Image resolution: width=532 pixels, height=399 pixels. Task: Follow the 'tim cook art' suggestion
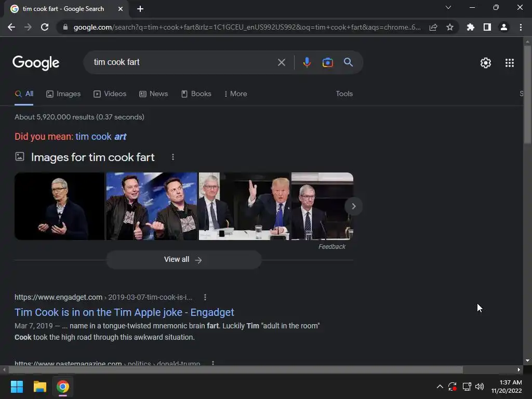[x=101, y=137]
